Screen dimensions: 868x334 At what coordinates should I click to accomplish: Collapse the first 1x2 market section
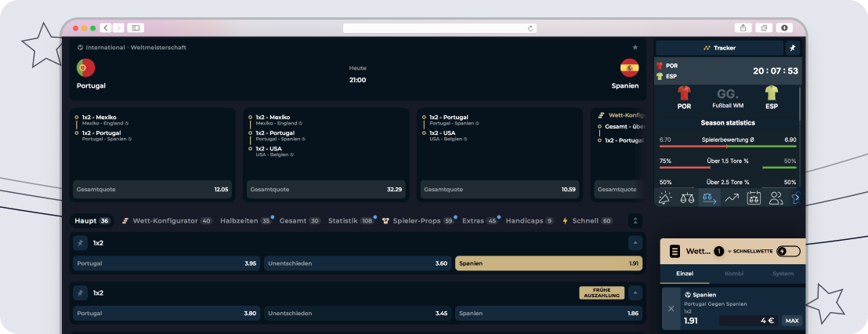[x=635, y=243]
